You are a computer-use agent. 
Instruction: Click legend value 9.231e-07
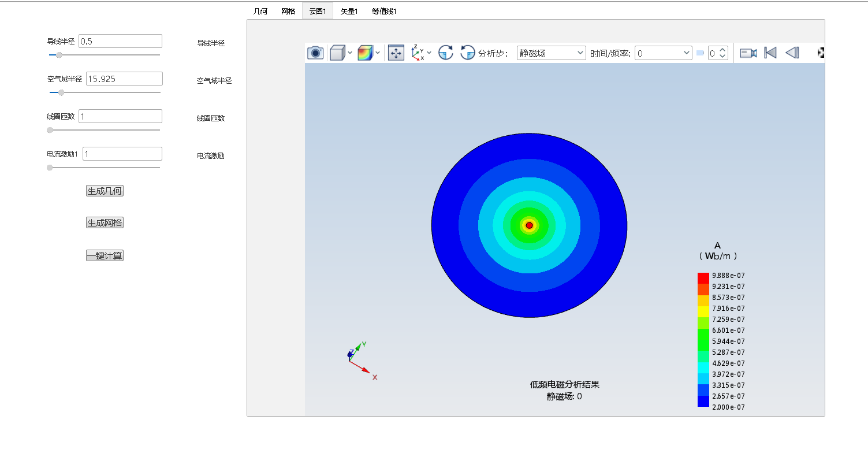tap(728, 287)
